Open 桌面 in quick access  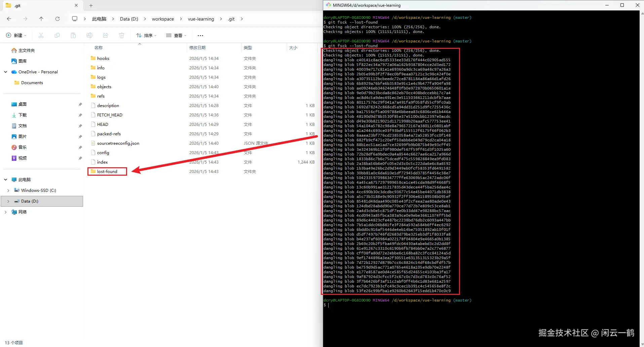[x=19, y=104]
